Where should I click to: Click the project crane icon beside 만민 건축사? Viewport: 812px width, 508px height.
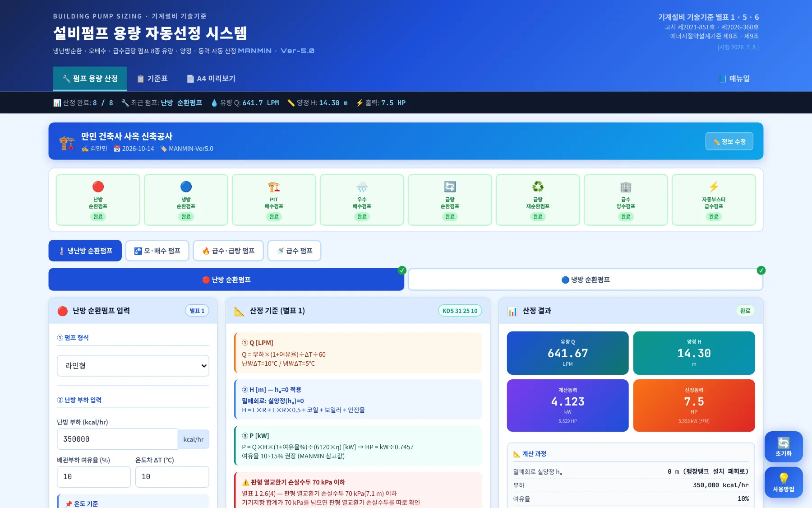[67, 143]
